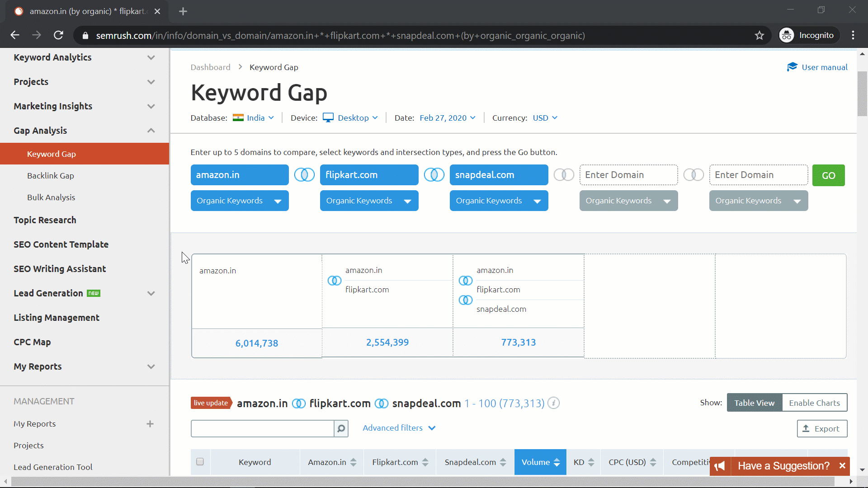Toggle intersection type between flipkart.com and snapdeal.com inputs
The height and width of the screenshot is (488, 868).
pyautogui.click(x=434, y=175)
